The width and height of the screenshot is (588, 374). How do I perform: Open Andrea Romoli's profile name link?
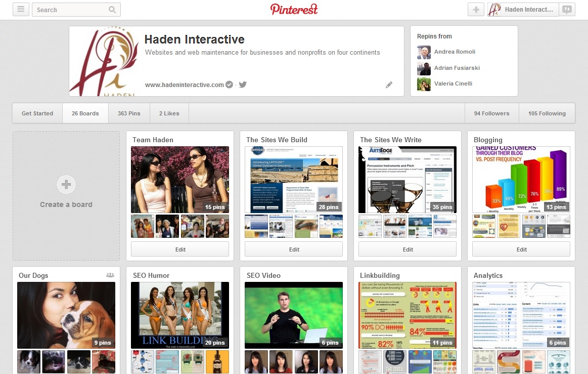point(455,52)
